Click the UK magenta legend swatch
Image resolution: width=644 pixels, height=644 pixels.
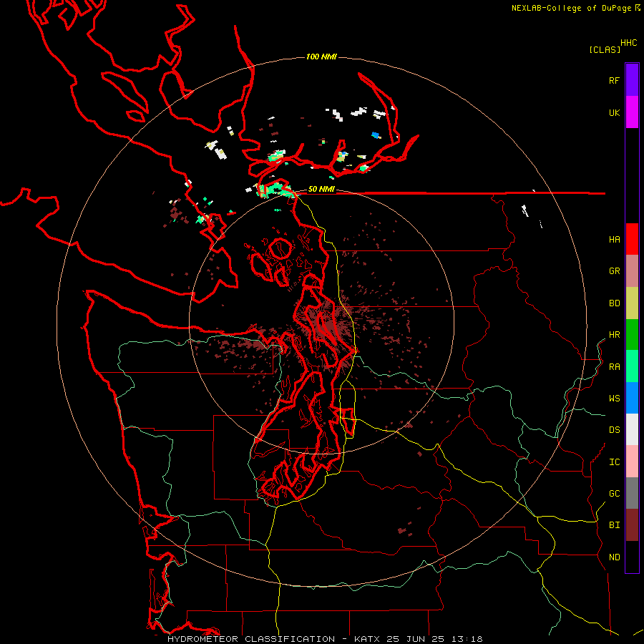point(632,112)
